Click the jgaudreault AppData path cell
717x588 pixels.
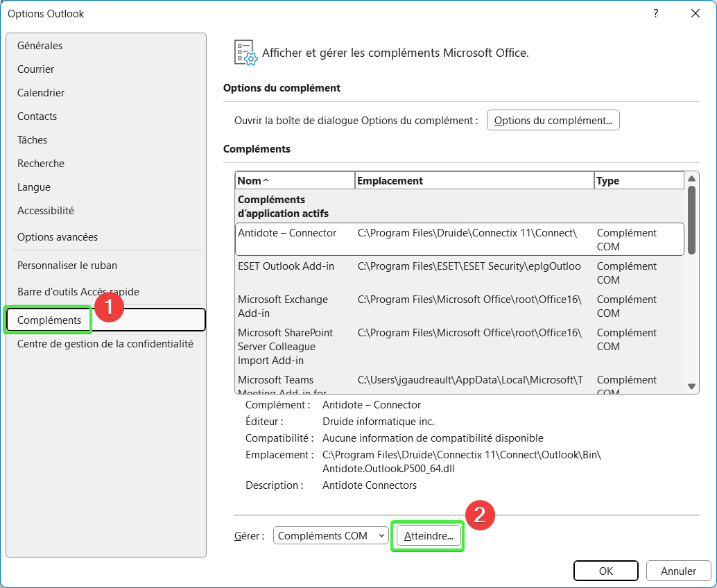470,380
